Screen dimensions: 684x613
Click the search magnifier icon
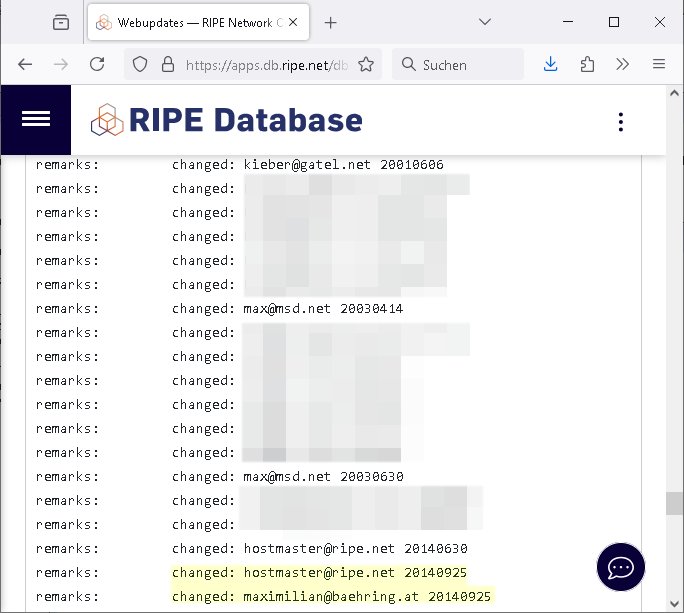pos(409,64)
